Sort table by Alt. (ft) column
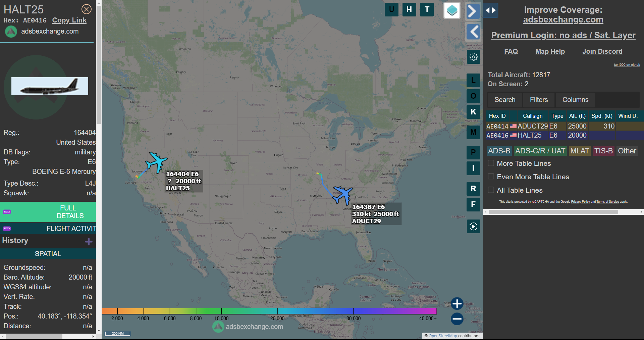 coord(577,116)
